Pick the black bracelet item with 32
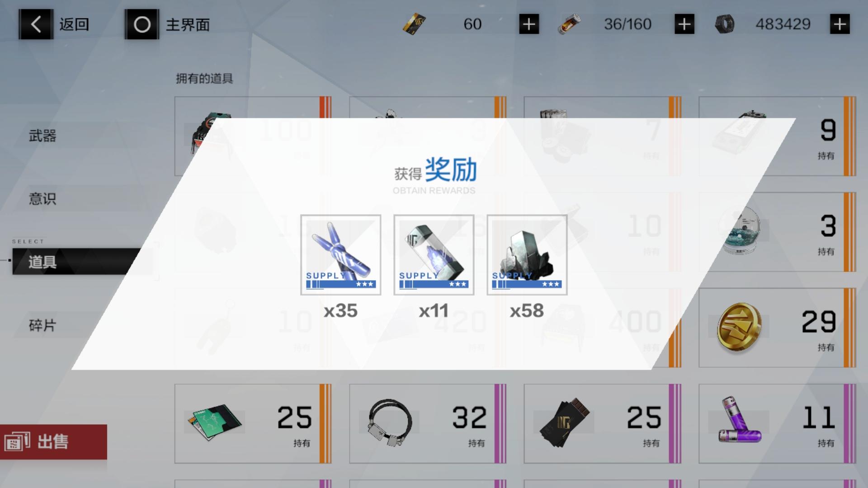 (428, 424)
